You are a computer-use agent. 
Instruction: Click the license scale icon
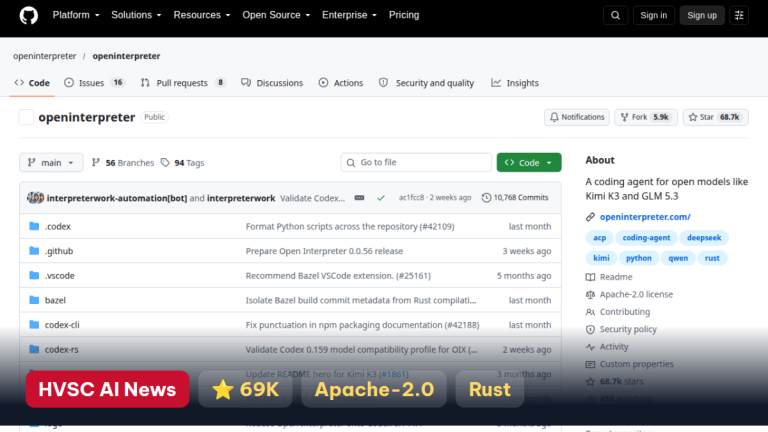[x=590, y=294]
